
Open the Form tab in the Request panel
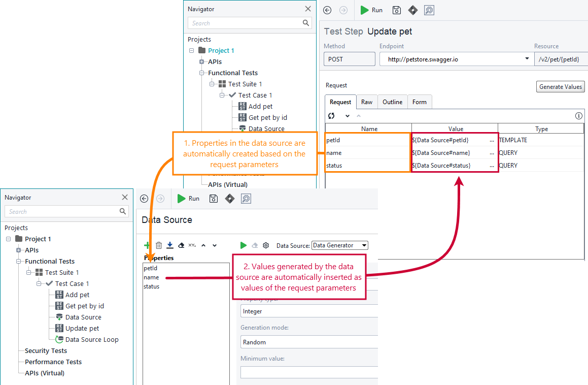pyautogui.click(x=420, y=102)
